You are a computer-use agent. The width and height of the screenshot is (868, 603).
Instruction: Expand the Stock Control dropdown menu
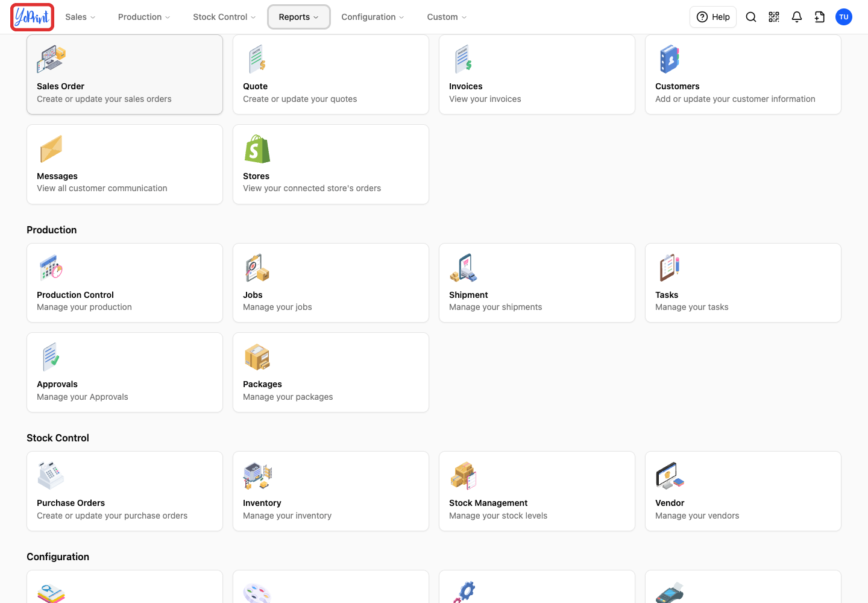coord(224,17)
